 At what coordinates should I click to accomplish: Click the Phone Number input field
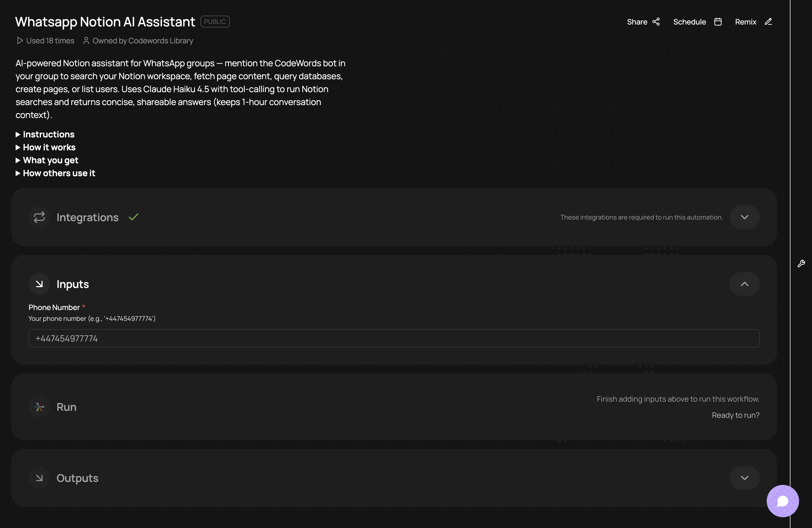[394, 338]
